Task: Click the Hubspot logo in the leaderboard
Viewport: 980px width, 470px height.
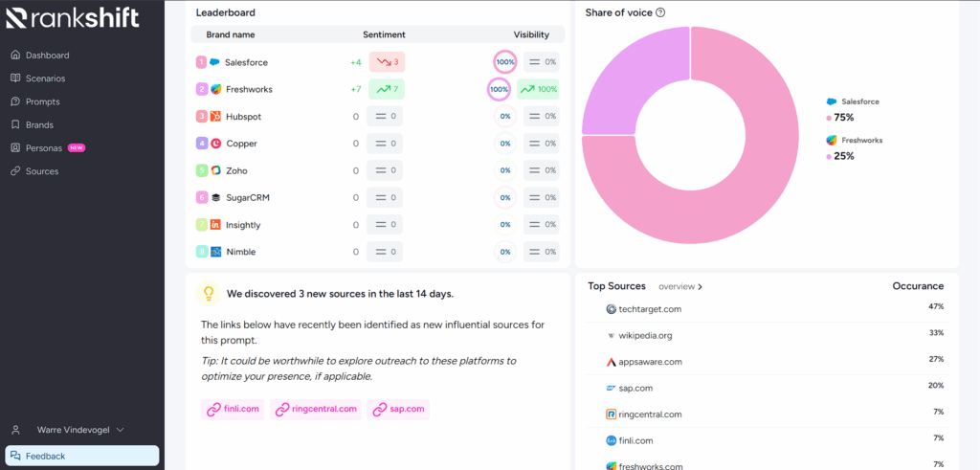Action: (215, 116)
